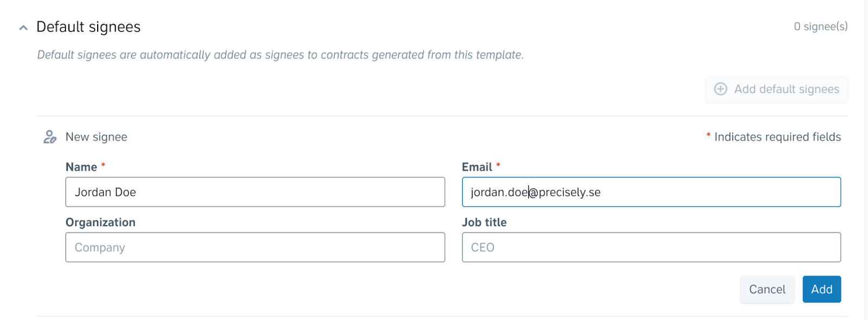This screenshot has width=868, height=320.
Task: Click the Name field label
Action: click(x=81, y=167)
